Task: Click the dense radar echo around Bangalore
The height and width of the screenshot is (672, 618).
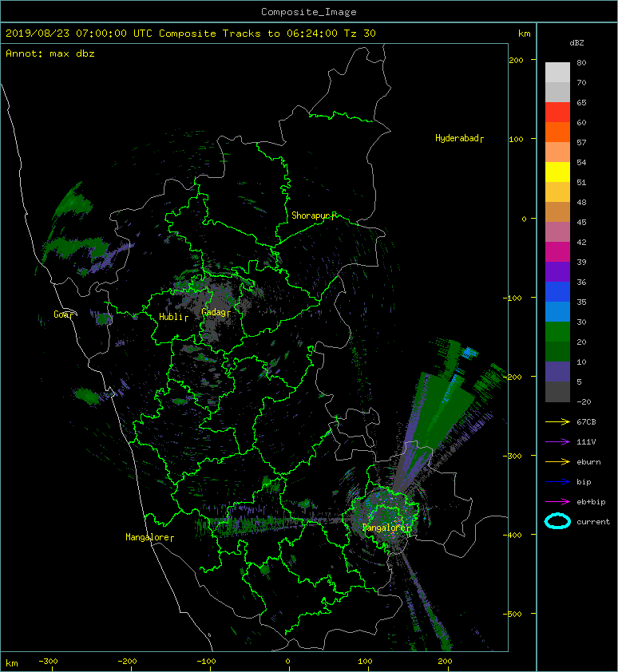Action: tap(384, 516)
